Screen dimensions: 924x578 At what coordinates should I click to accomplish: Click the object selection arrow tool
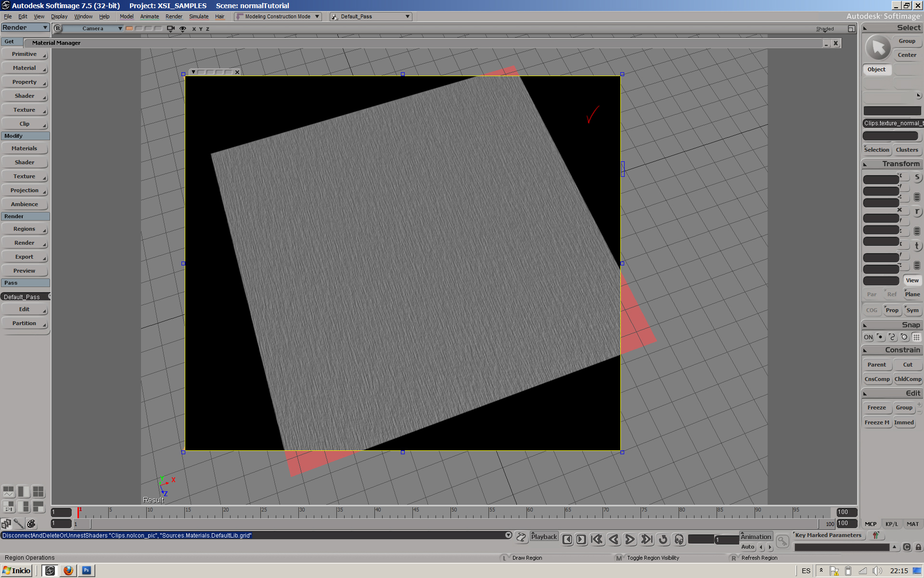[x=879, y=48]
